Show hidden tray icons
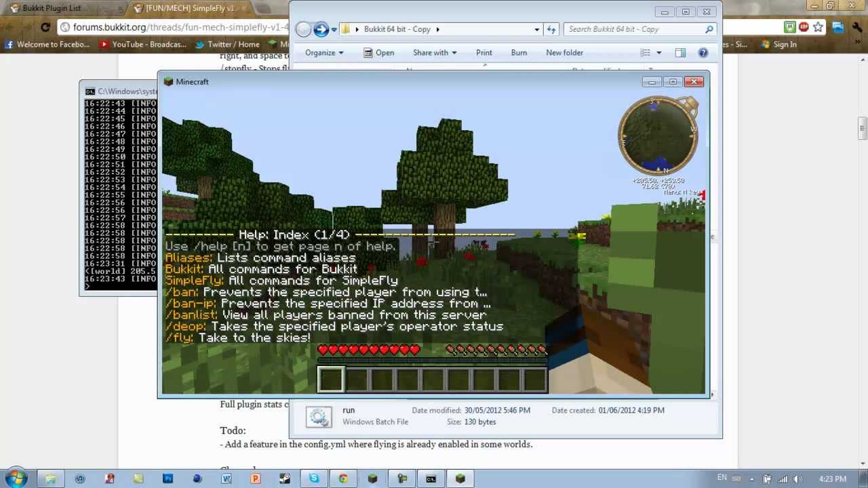The height and width of the screenshot is (488, 868). coord(751,479)
